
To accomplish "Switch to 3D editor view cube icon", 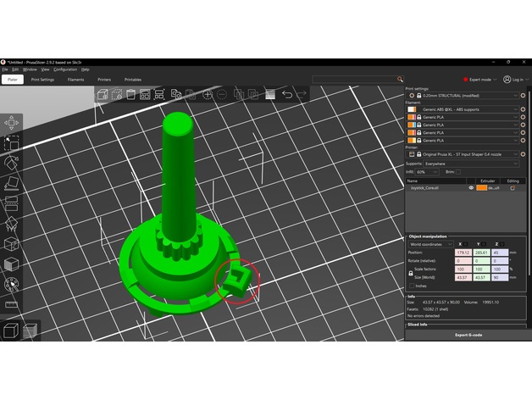I will [11, 331].
